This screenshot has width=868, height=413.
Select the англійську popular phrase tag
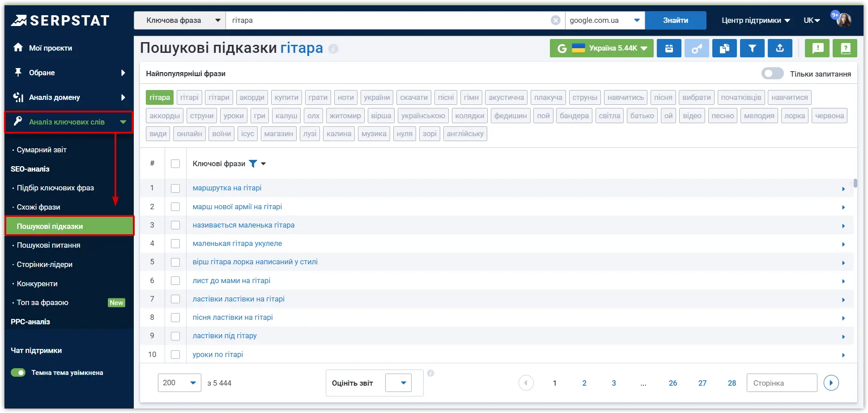[465, 133]
